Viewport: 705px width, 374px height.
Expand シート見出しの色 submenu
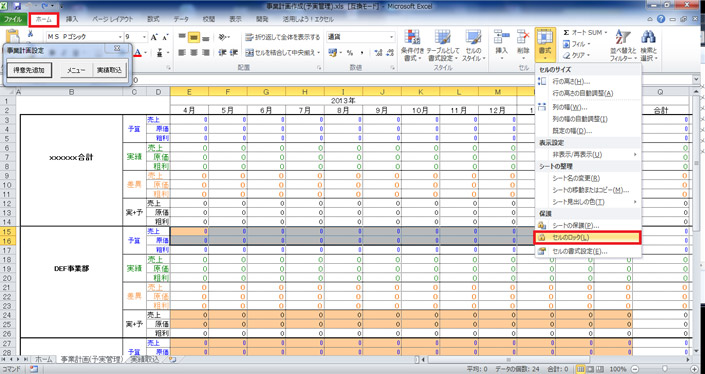click(588, 202)
